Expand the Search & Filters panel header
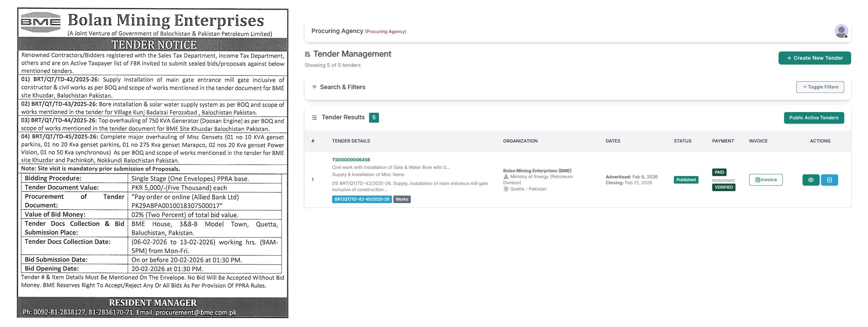The image size is (868, 327). tap(343, 87)
